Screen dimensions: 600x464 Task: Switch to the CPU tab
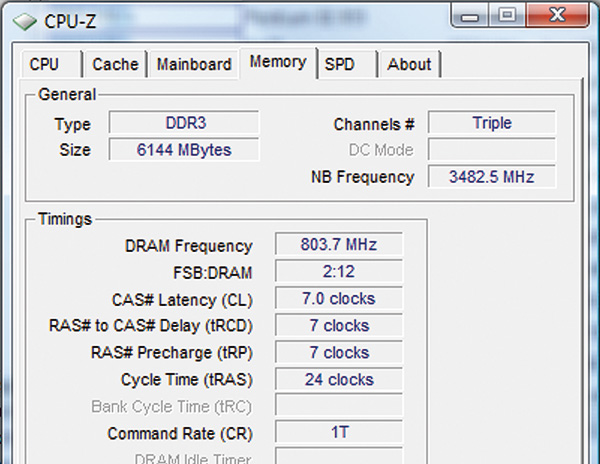51,64
